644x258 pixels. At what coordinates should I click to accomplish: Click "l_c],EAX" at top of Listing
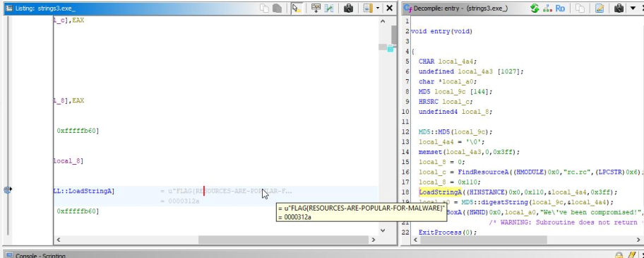coord(68,20)
